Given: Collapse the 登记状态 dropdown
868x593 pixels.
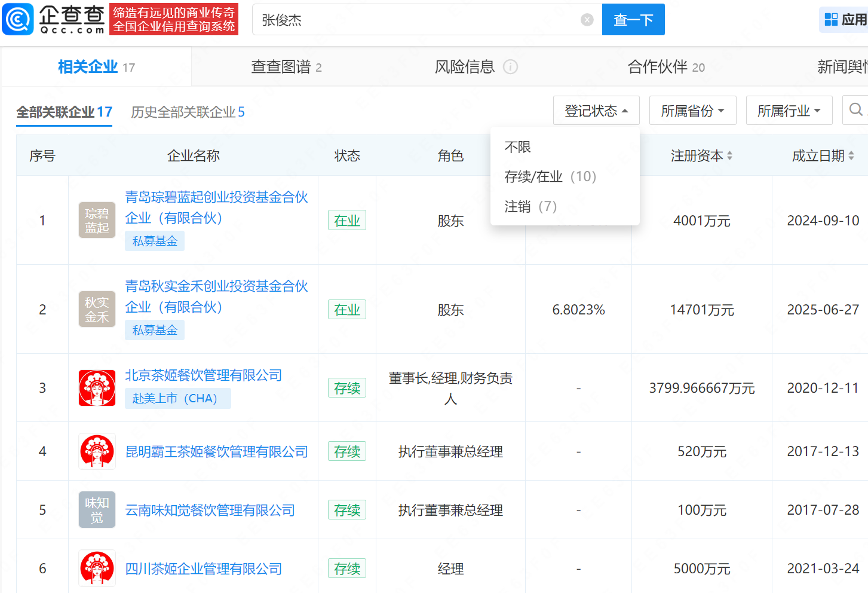Looking at the screenshot, I should [x=596, y=111].
